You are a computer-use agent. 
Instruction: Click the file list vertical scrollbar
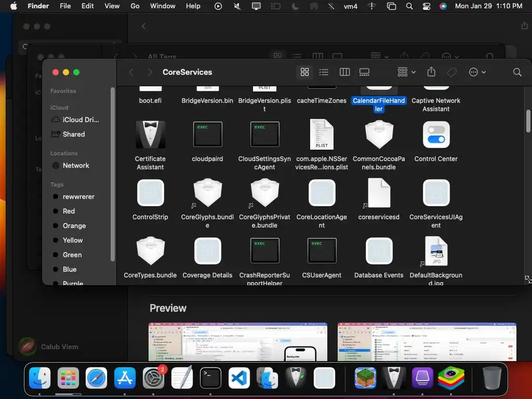528,121
